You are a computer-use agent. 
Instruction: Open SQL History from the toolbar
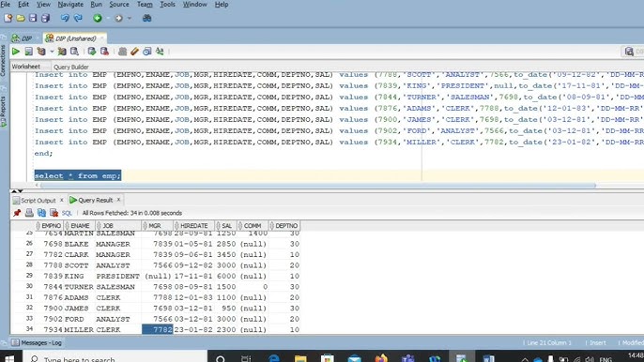[147, 52]
